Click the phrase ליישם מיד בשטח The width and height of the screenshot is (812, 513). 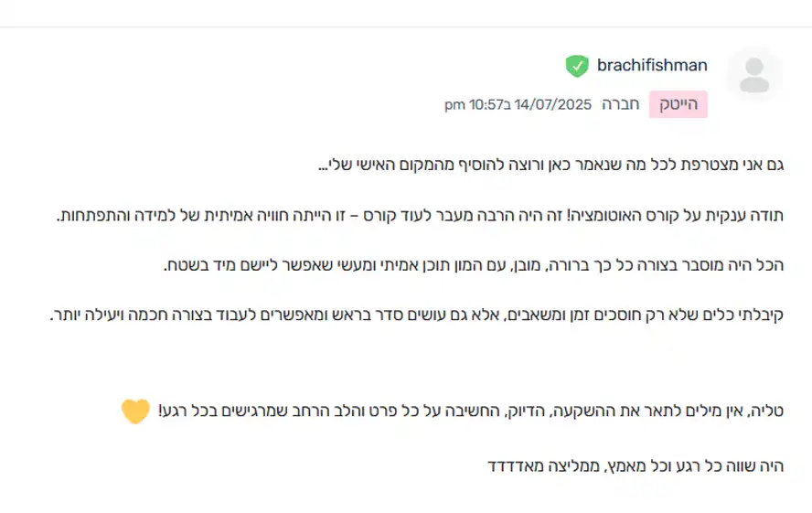[x=221, y=265]
